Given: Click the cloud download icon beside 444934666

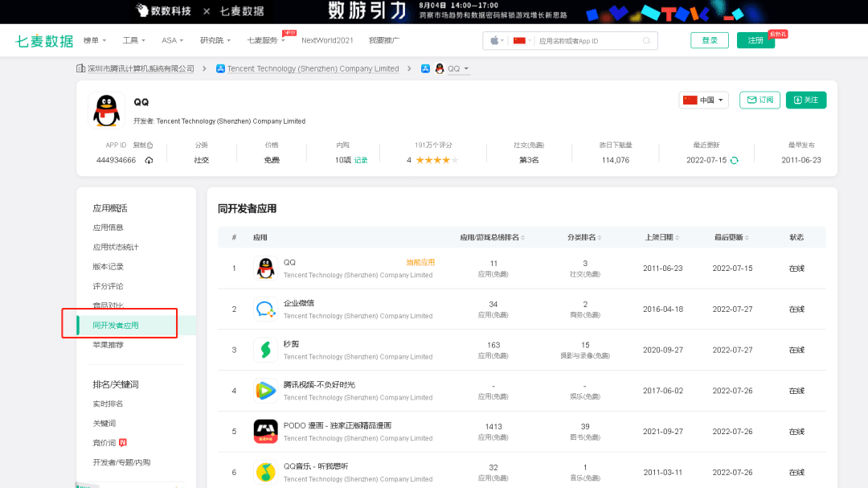Looking at the screenshot, I should [149, 160].
